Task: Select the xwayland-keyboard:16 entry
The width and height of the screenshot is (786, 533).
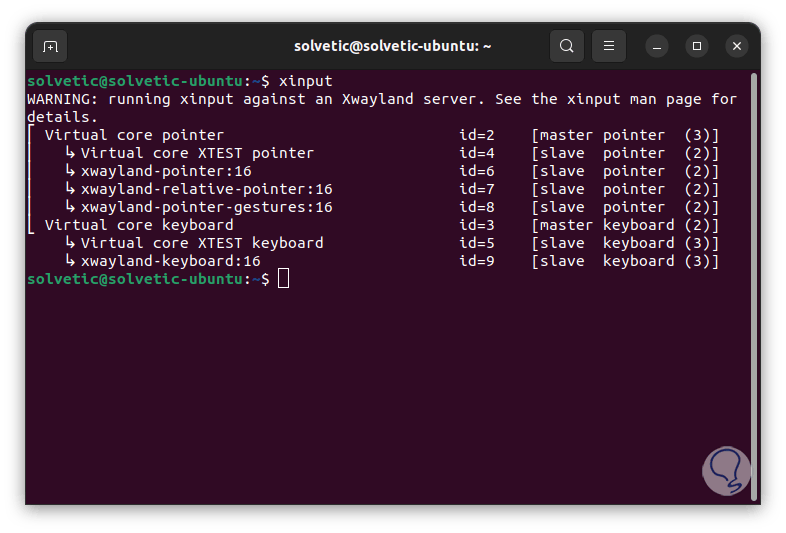Action: pyautogui.click(x=170, y=261)
